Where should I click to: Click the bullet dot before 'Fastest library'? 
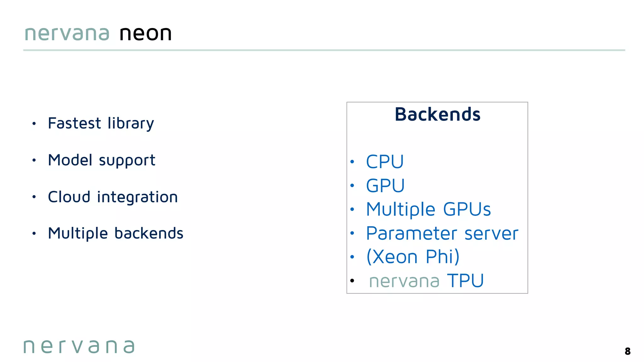[34, 123]
